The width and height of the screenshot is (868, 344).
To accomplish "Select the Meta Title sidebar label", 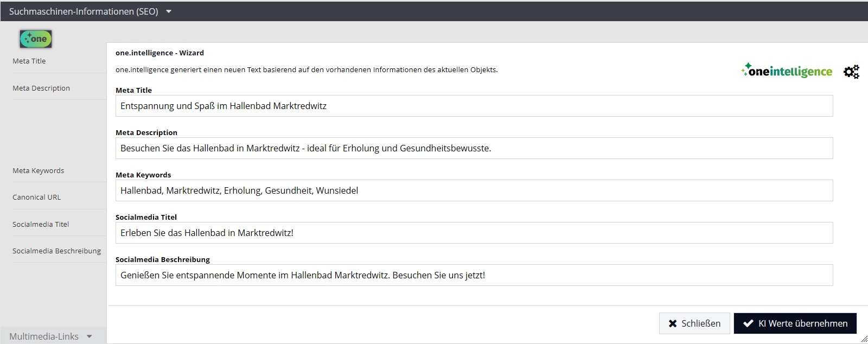I will point(29,61).
